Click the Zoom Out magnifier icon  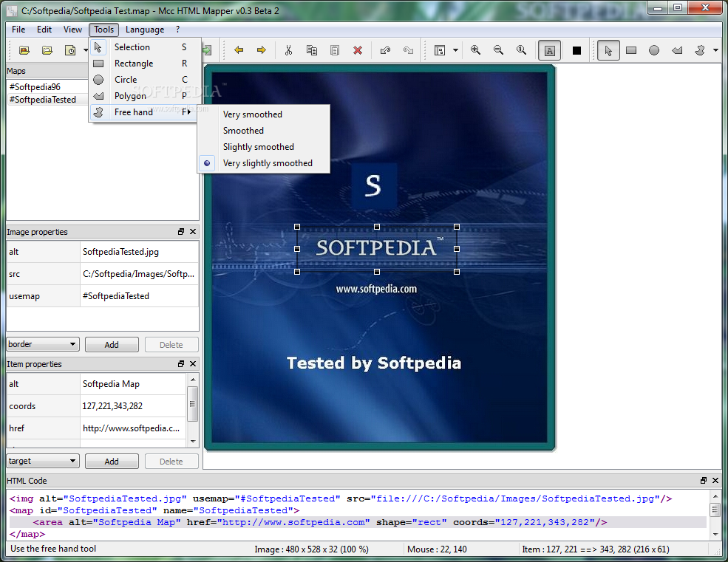pos(498,50)
